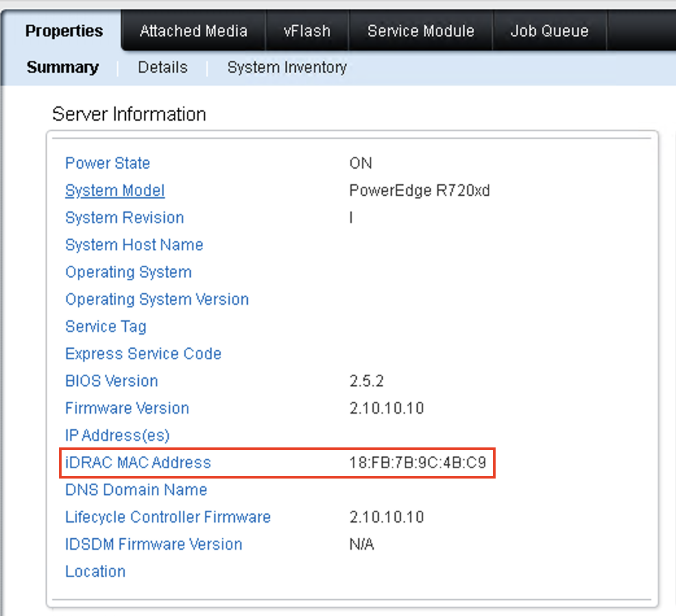Click the Power State label
Screen dimensions: 676x616
coord(108,163)
